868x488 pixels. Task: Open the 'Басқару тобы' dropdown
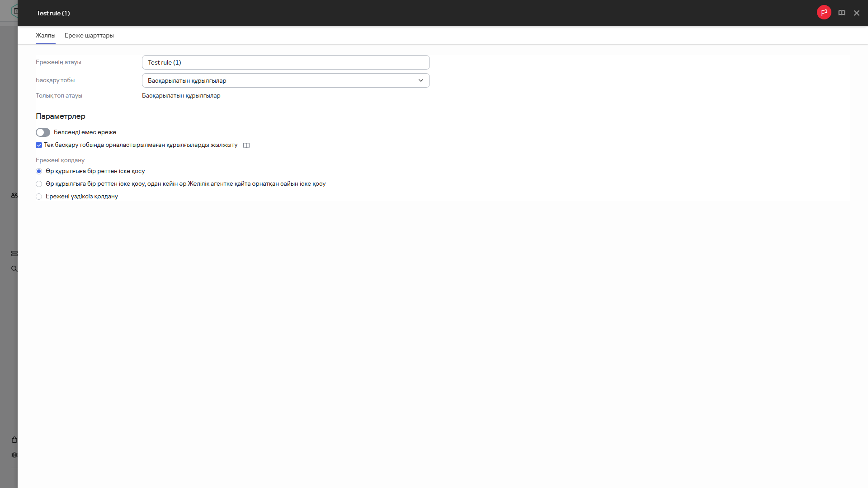point(285,80)
